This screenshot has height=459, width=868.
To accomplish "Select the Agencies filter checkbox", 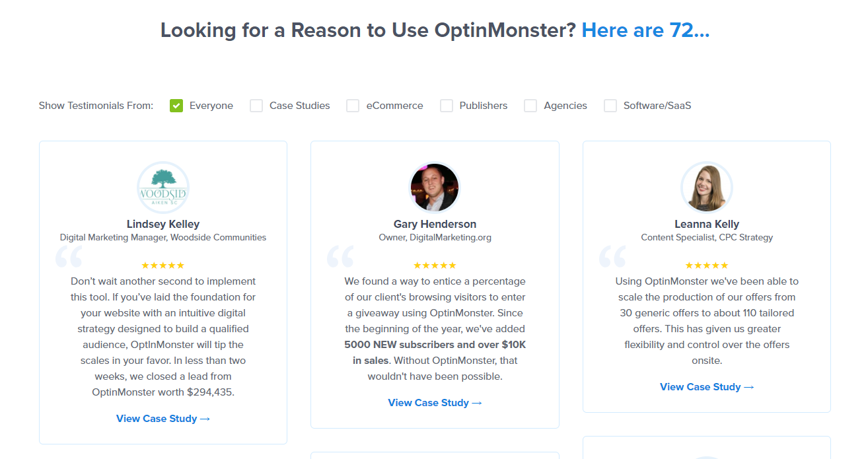I will click(530, 106).
